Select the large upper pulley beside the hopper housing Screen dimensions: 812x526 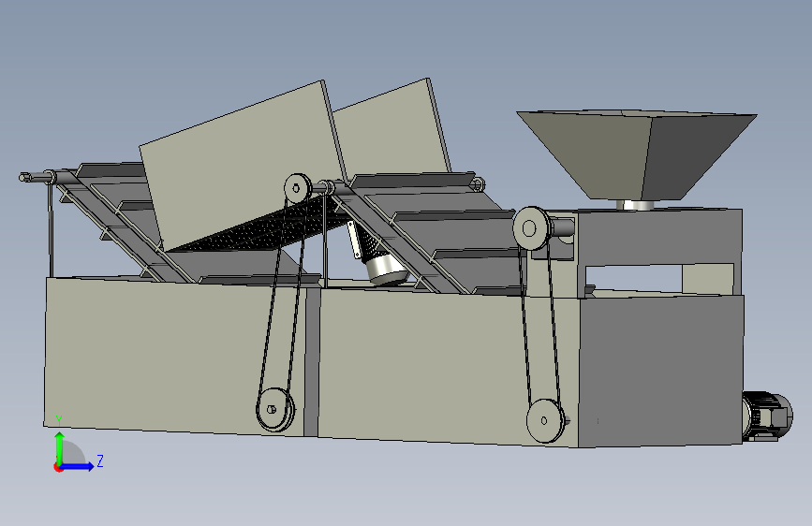(531, 228)
